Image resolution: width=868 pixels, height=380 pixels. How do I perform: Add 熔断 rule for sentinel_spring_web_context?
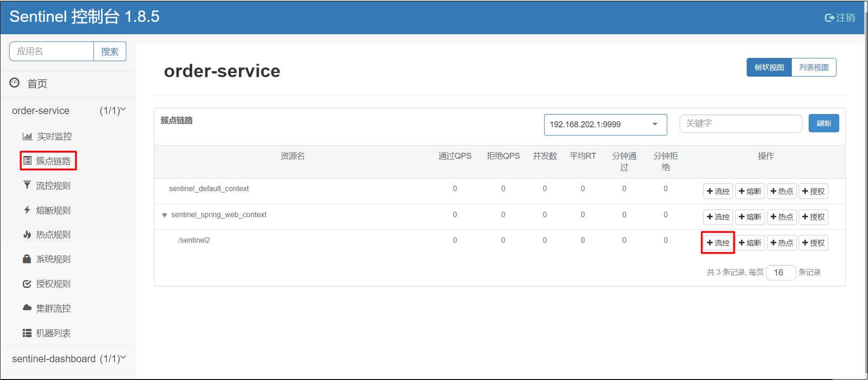[x=750, y=217]
